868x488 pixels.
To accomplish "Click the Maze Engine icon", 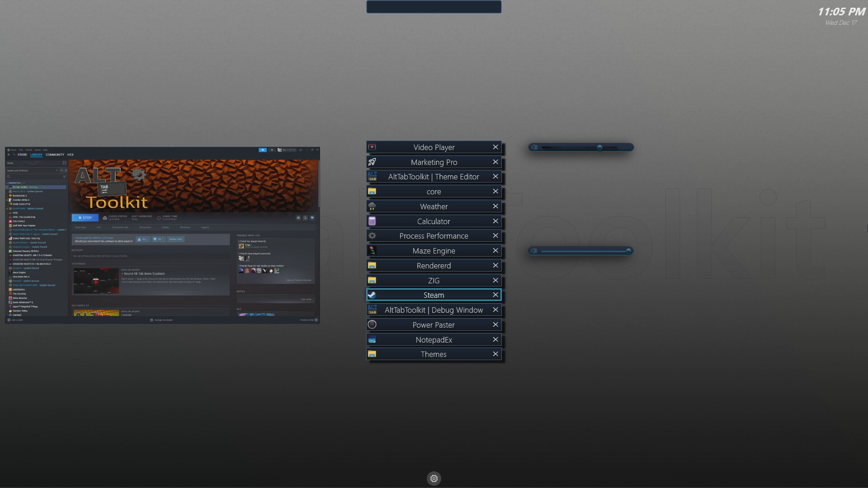I will click(x=372, y=251).
